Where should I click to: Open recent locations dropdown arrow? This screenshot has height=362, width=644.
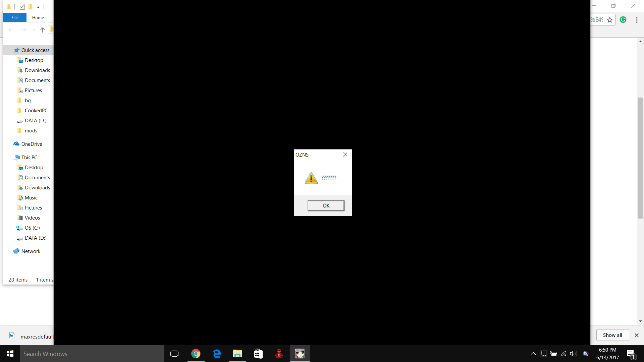(34, 30)
